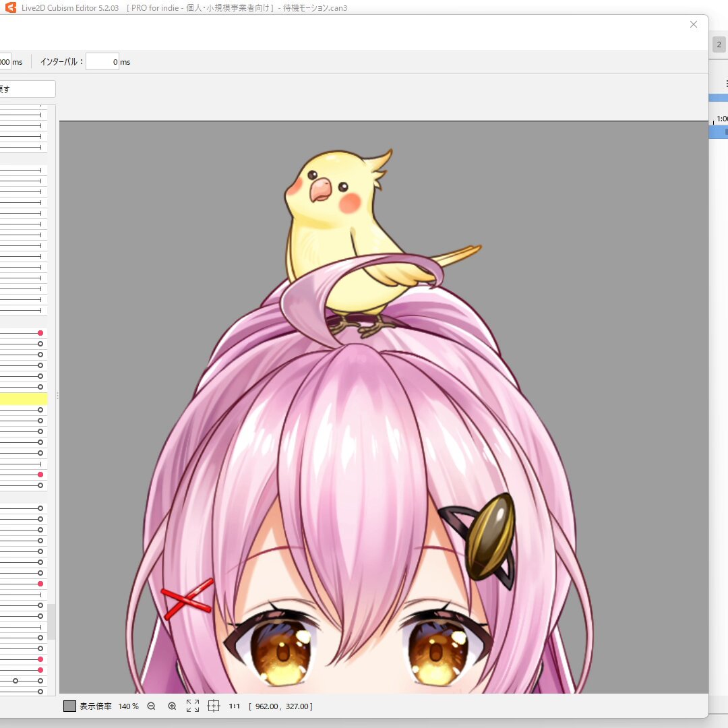Click the center-view crosshair icon
This screenshot has width=728, height=728.
(214, 706)
